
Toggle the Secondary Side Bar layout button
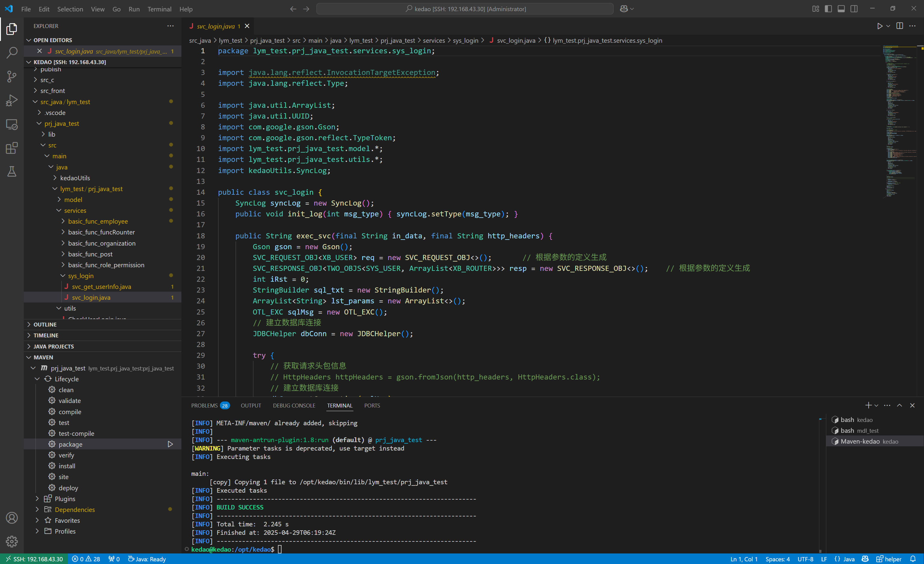coord(854,9)
